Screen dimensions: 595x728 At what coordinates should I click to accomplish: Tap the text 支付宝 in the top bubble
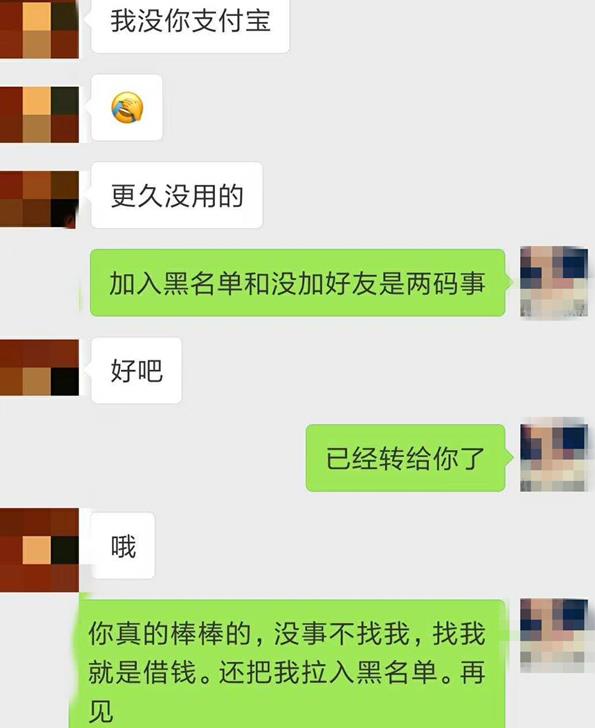231,21
